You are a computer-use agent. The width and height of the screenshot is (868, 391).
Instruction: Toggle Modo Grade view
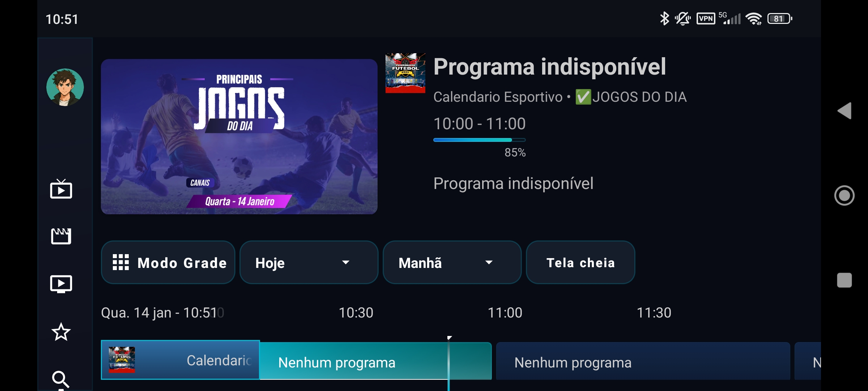coord(168,262)
